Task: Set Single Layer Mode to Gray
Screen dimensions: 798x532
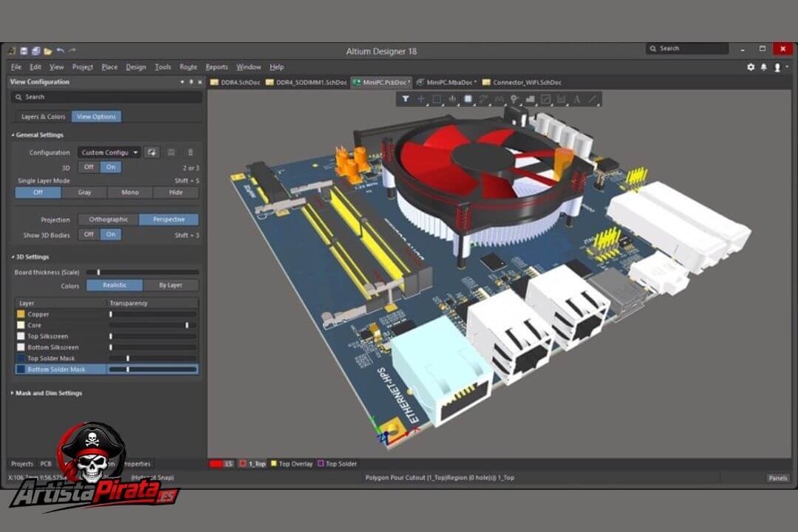Action: coord(84,192)
